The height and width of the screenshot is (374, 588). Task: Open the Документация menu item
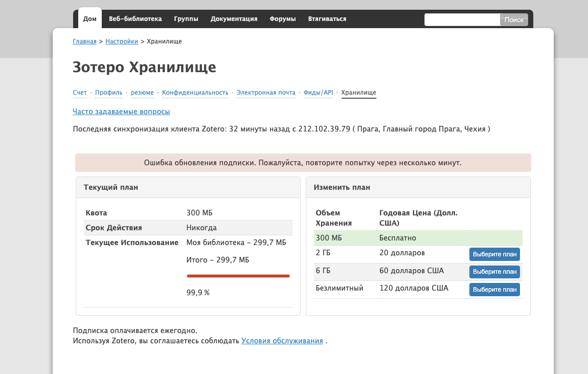tap(234, 19)
